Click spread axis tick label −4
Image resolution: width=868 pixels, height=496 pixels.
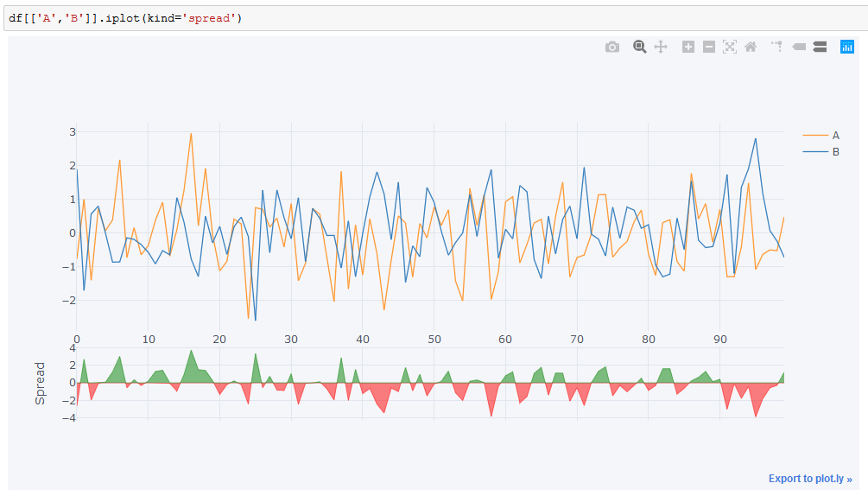tap(68, 418)
